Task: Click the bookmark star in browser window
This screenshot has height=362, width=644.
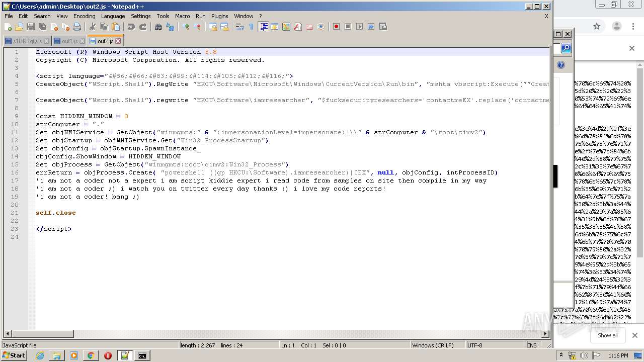Action: click(x=597, y=27)
